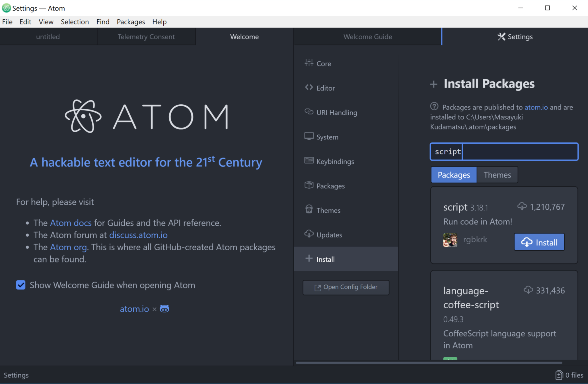Open the discuss.atom.io forum link
The image size is (588, 384).
pyautogui.click(x=138, y=235)
